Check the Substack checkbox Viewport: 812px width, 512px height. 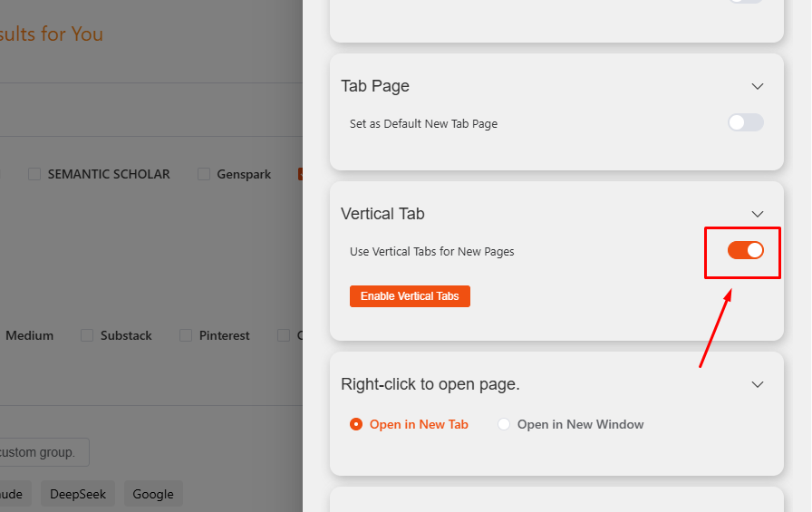87,335
